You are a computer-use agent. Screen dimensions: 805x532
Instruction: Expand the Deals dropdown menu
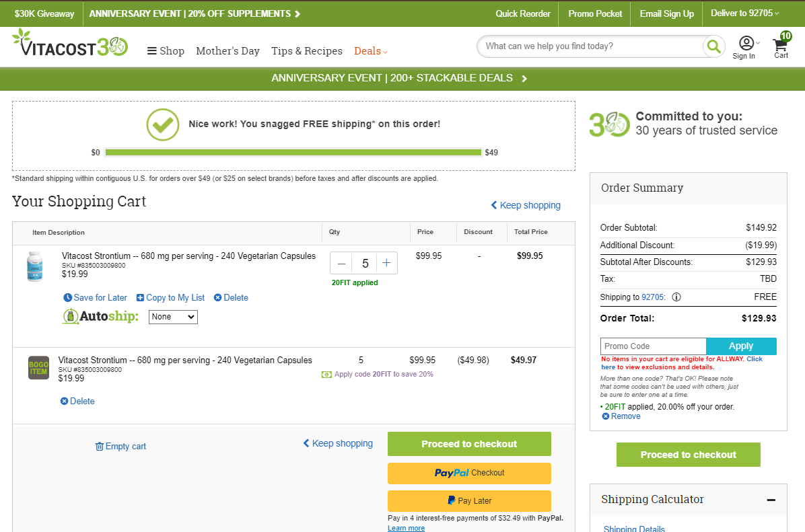click(x=371, y=51)
